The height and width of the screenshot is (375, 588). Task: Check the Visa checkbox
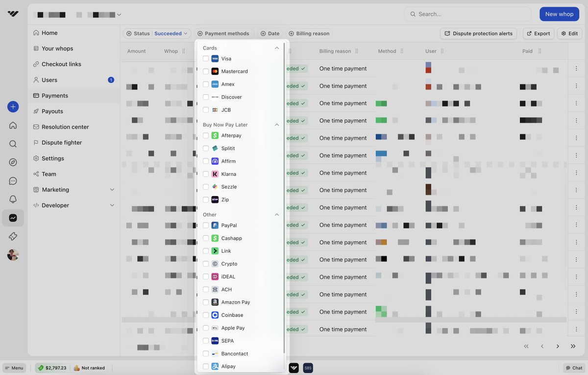coord(206,58)
